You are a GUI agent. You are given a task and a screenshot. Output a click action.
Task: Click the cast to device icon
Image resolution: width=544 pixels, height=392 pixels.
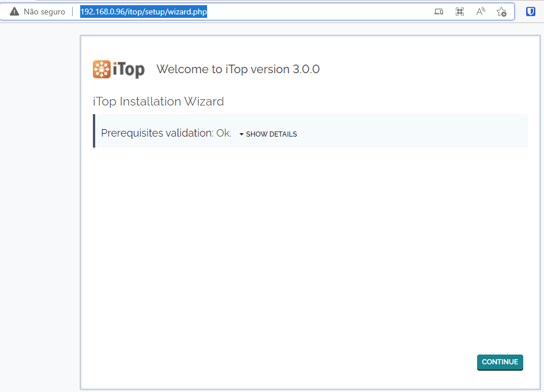point(439,12)
